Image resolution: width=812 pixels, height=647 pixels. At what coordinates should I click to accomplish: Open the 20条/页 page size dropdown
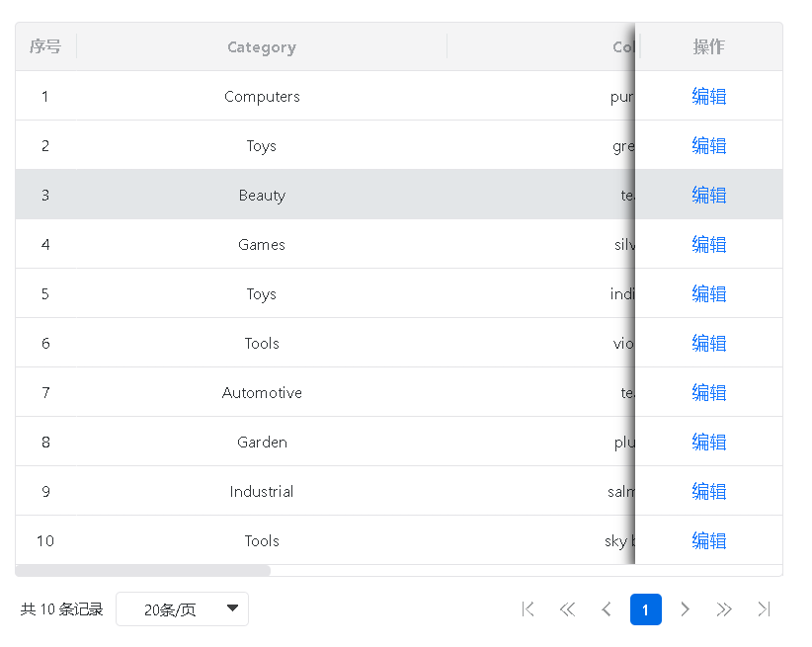(x=182, y=609)
